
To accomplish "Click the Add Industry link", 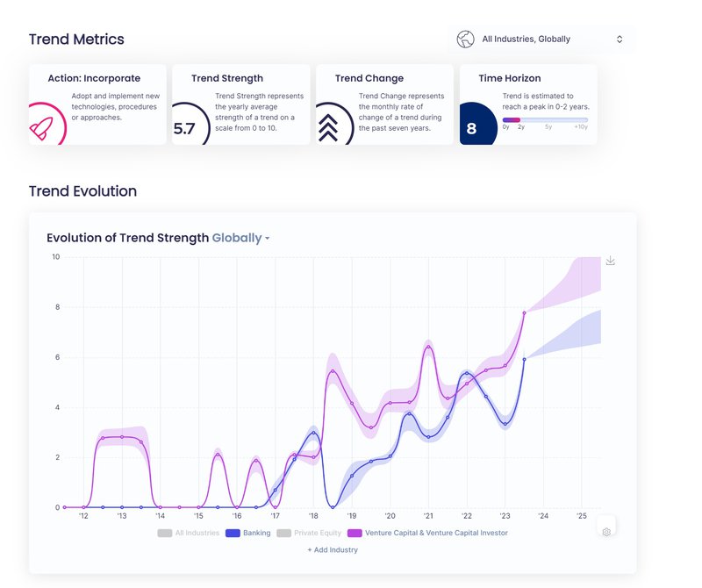I will [x=332, y=549].
